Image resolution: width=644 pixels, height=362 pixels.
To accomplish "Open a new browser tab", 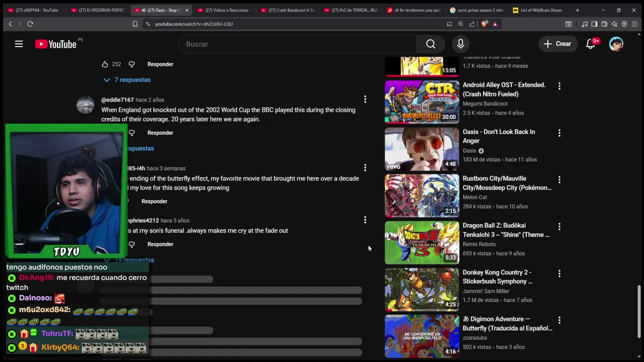I will (577, 10).
